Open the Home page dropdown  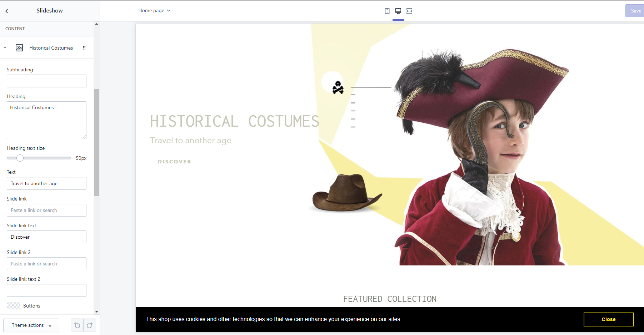[154, 11]
